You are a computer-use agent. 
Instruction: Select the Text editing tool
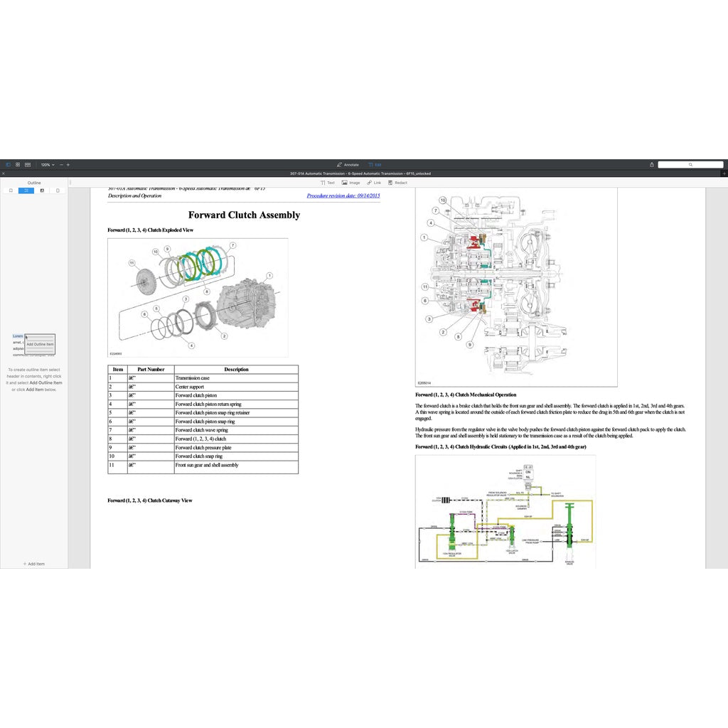click(328, 183)
